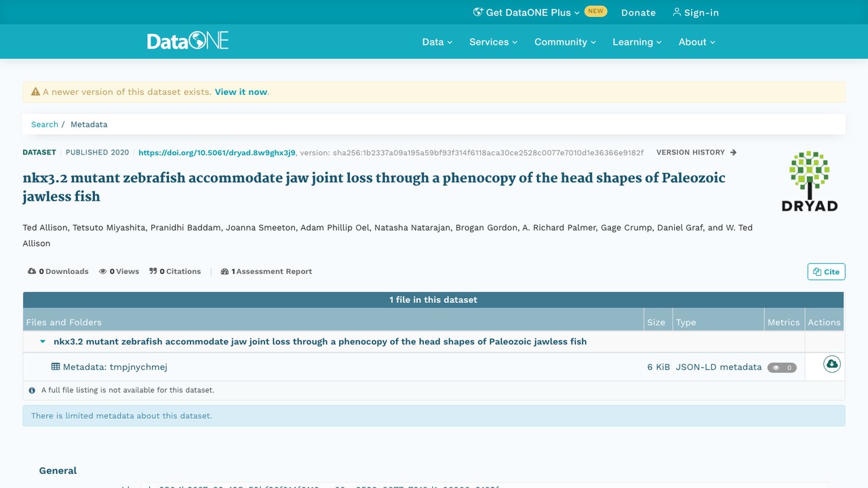Click the view count badge in Metadata row
Viewport: 868px width, 488px height.
coord(782,367)
